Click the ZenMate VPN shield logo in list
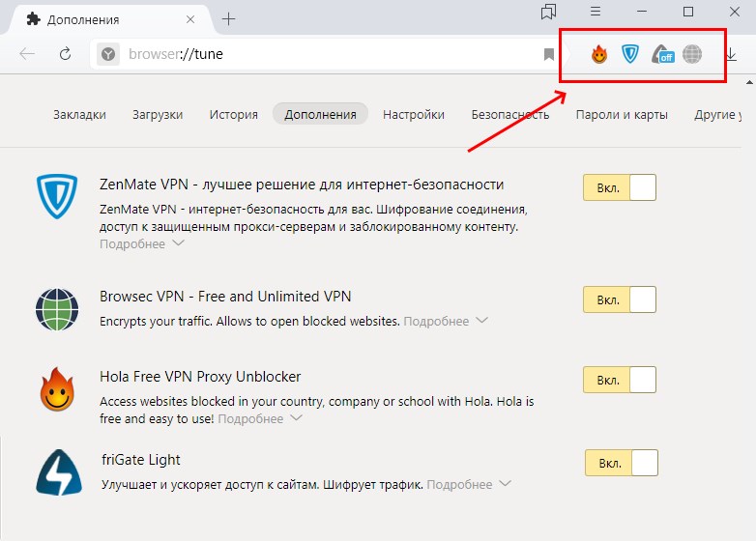Screen dimensions: 756x541 tap(57, 196)
